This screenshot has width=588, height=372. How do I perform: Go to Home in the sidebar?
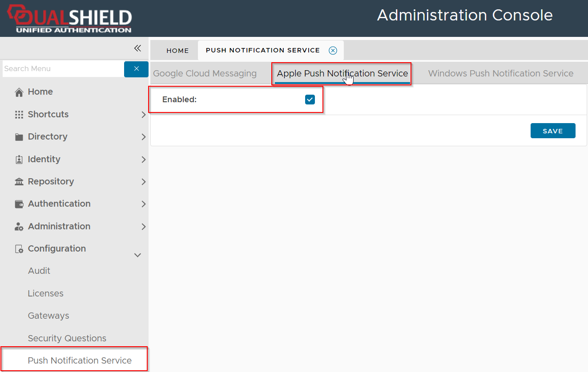click(x=40, y=92)
